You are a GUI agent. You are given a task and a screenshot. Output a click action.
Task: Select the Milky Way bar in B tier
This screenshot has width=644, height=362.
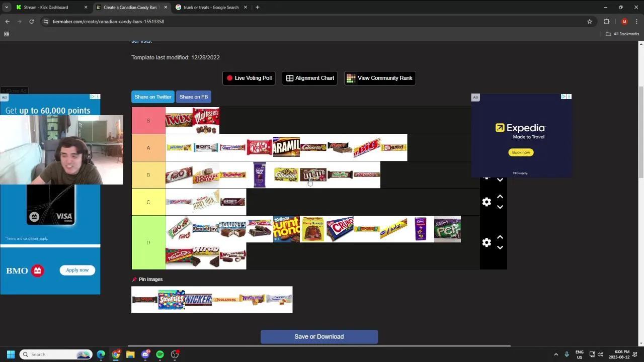pos(340,174)
